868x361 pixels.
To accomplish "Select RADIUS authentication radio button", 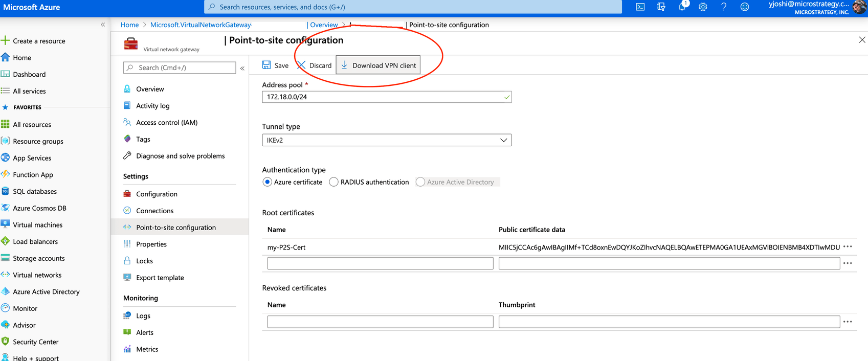I will [333, 182].
